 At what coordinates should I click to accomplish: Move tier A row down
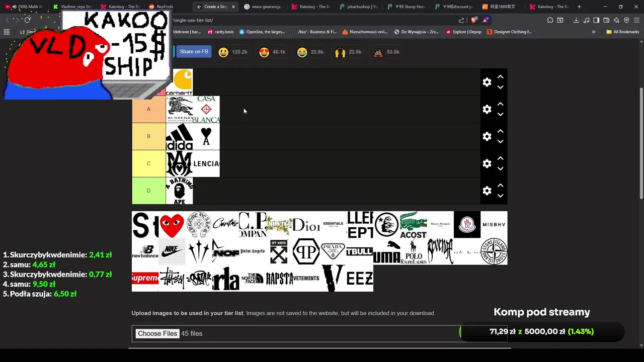coord(500,115)
